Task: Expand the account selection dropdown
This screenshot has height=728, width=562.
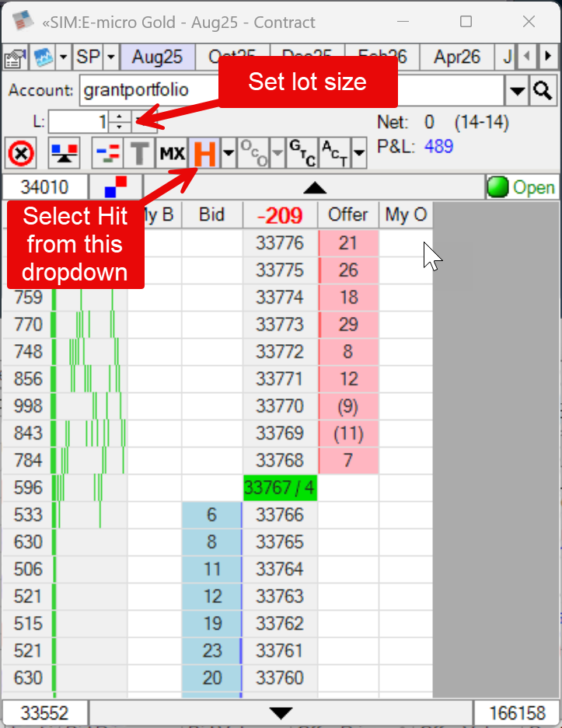Action: [x=518, y=91]
